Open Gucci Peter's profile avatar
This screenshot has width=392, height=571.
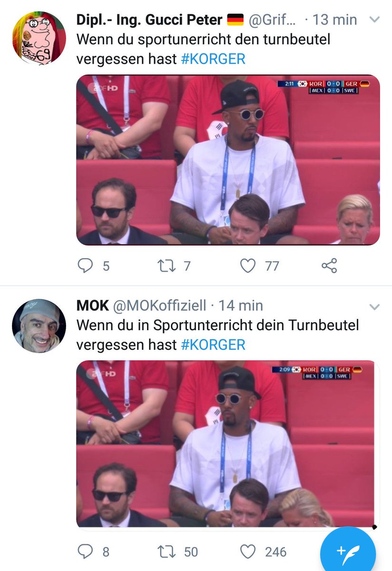click(x=39, y=38)
